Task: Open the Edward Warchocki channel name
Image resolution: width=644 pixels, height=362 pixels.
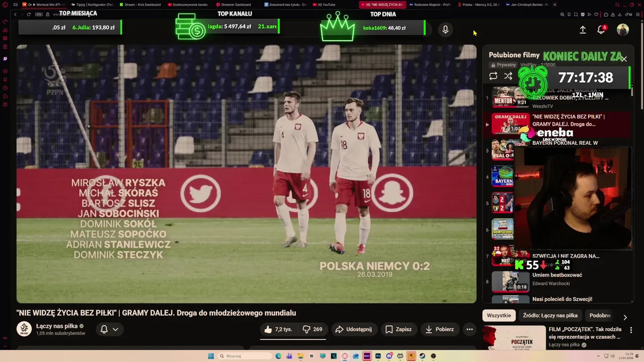Action: (x=551, y=284)
